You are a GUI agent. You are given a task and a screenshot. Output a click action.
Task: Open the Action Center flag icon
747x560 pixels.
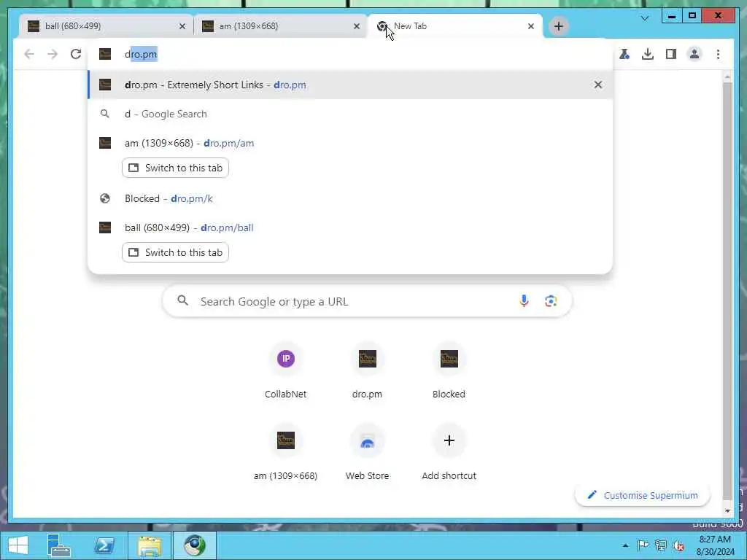coord(643,545)
